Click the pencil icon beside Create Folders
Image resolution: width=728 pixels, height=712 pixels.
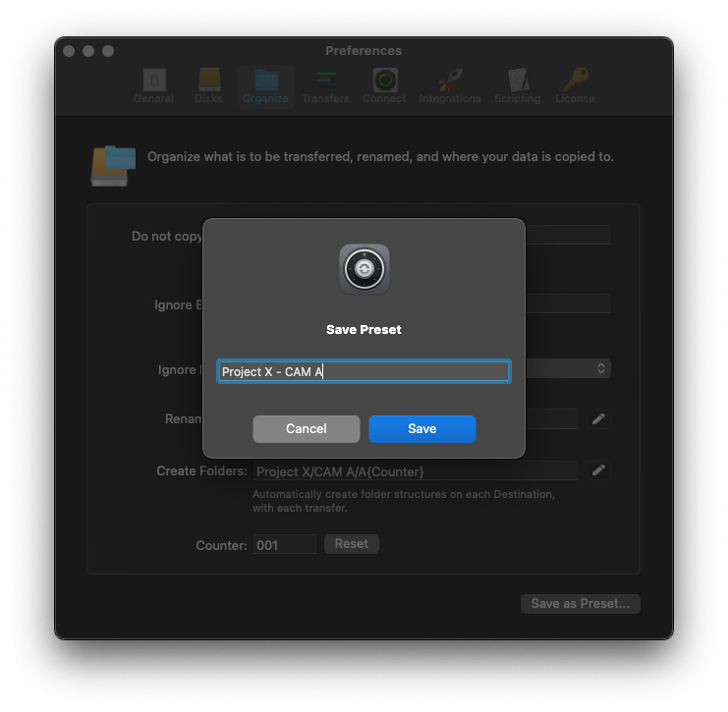(598, 470)
